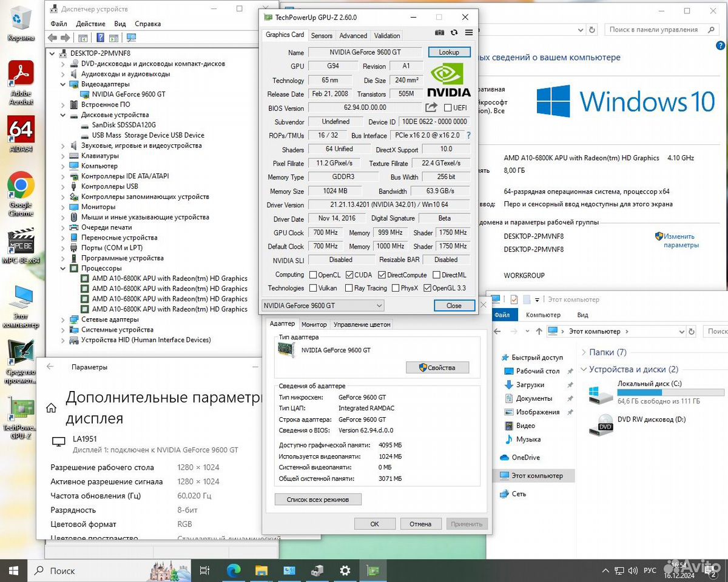The height and width of the screenshot is (582, 728).
Task: Toggle the Vulkan checkbox
Action: tap(313, 289)
